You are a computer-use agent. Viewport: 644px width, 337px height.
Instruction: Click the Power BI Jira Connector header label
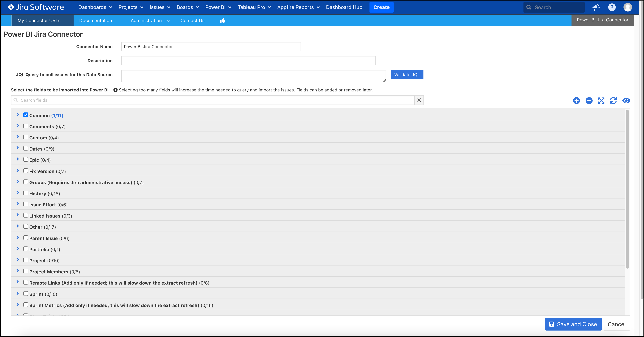click(602, 20)
